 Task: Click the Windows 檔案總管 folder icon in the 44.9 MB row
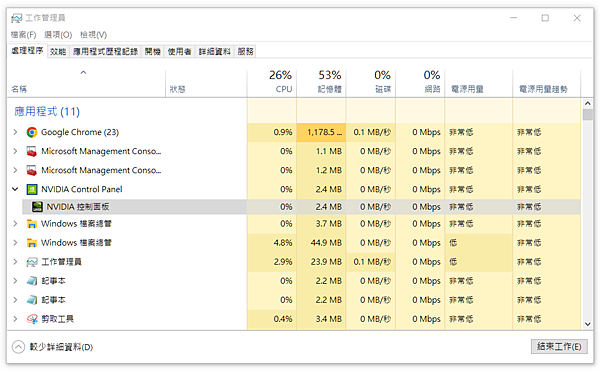[32, 243]
